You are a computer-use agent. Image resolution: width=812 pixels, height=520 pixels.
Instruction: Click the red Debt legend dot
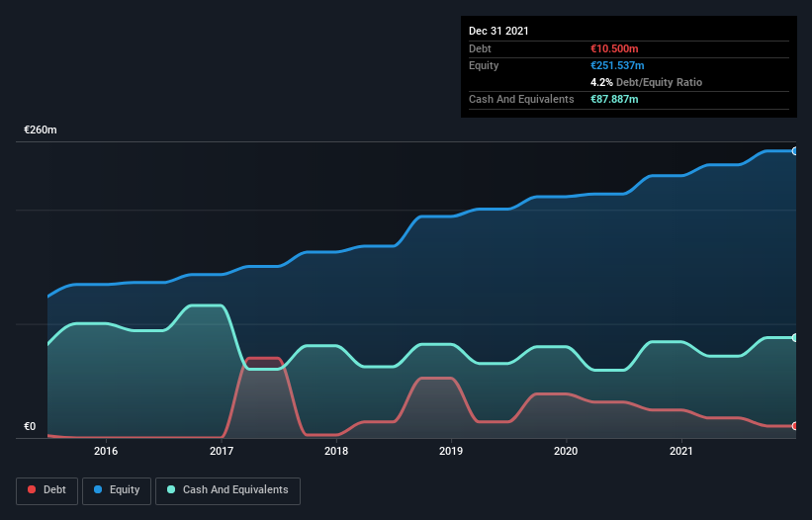click(x=32, y=489)
